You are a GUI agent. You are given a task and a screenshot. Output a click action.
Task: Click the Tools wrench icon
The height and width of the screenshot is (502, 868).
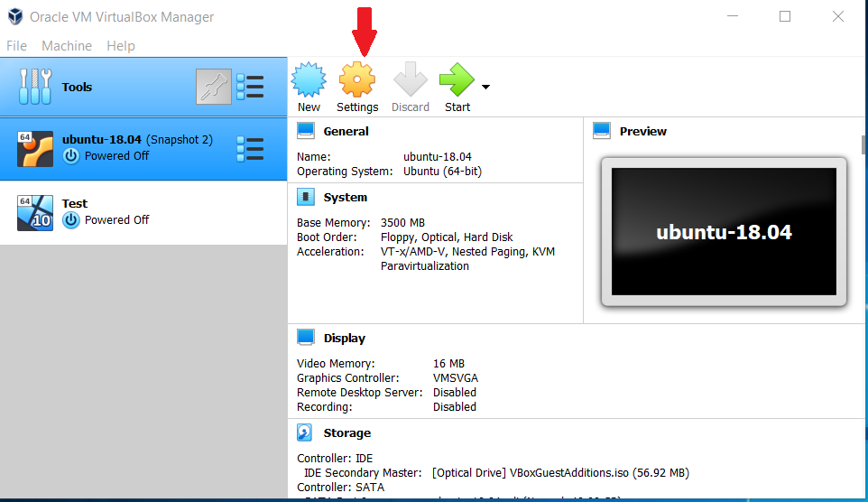(35, 87)
